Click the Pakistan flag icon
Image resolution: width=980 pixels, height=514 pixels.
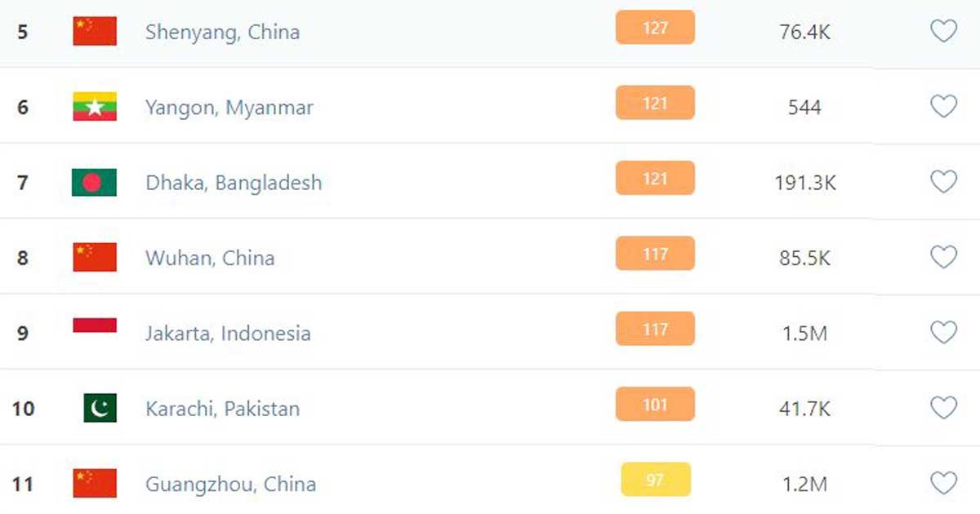point(100,408)
